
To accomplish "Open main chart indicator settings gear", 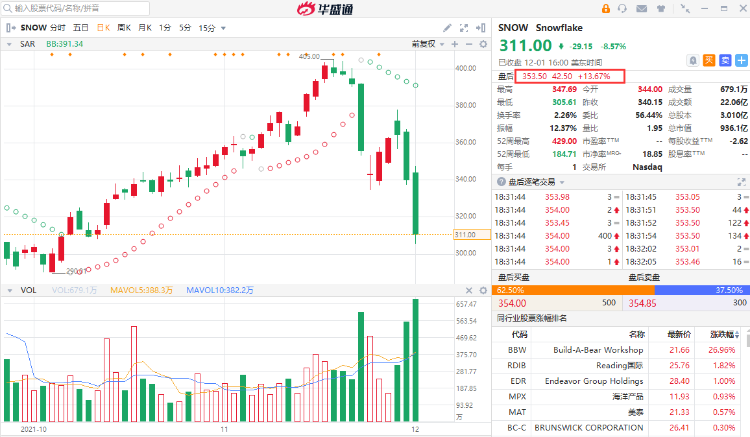I will pyautogui.click(x=483, y=44).
